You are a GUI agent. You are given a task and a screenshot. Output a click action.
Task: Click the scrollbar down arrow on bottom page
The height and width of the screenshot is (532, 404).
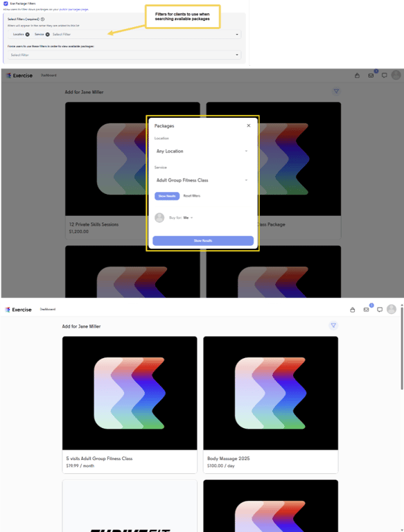402,530
